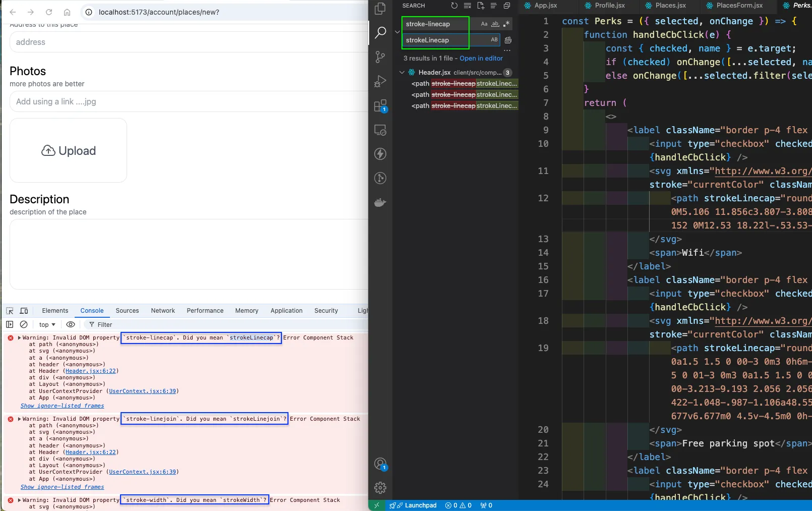Collapse all search results
This screenshot has height=511, width=812.
click(506, 6)
